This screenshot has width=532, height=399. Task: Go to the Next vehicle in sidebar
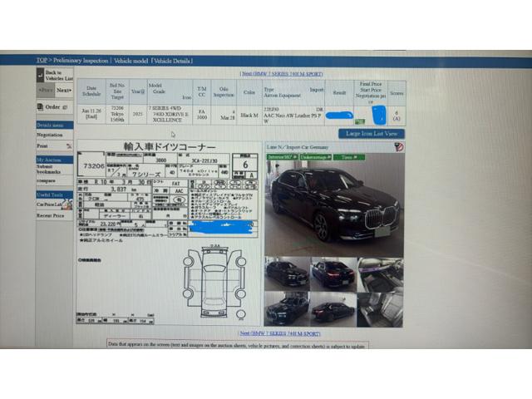click(x=64, y=91)
